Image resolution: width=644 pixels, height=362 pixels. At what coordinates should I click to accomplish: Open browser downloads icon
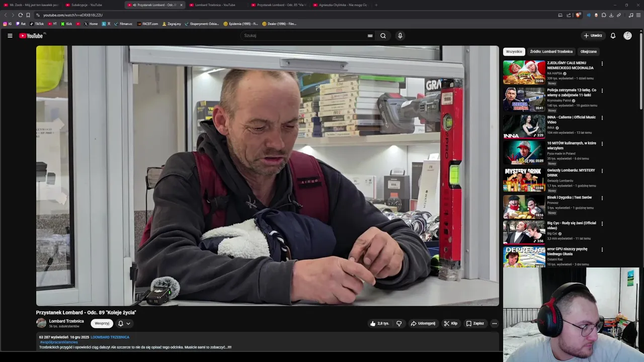pos(611,15)
